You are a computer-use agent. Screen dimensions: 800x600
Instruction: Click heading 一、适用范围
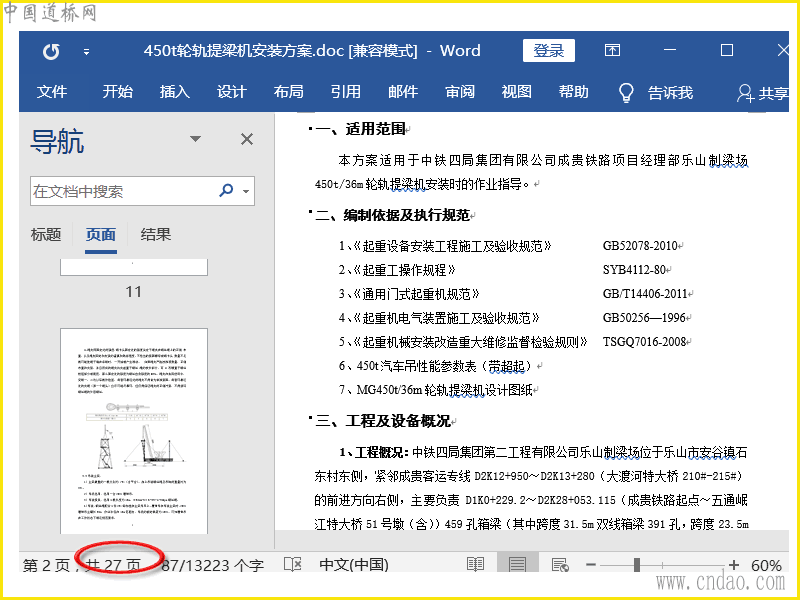click(360, 129)
